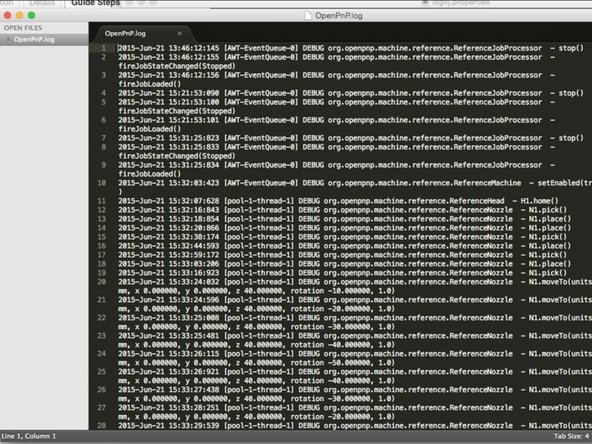Click the red close window button
Screen dimensions: 592x444
8,15
